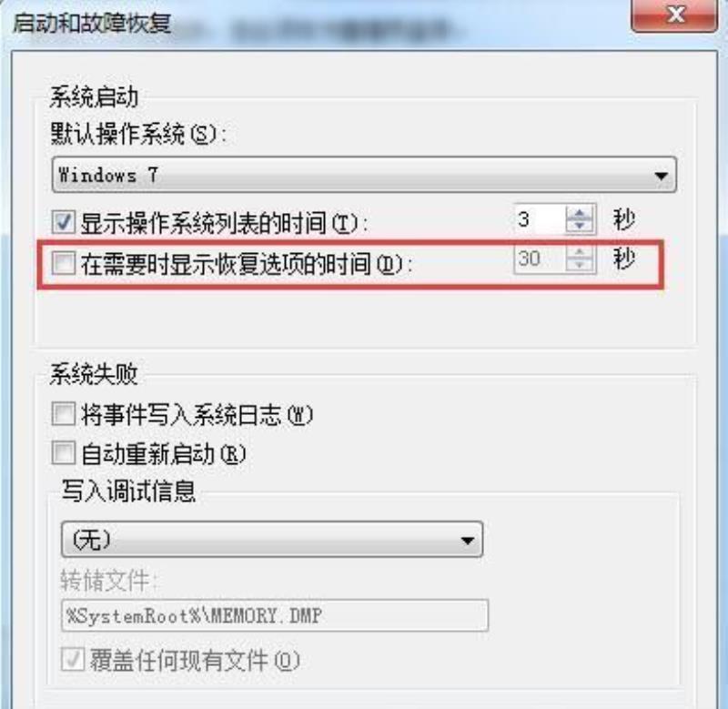Toggle 覆盖任何现有文件 checkbox
Viewport: 728px width, 709px height.
(x=73, y=659)
